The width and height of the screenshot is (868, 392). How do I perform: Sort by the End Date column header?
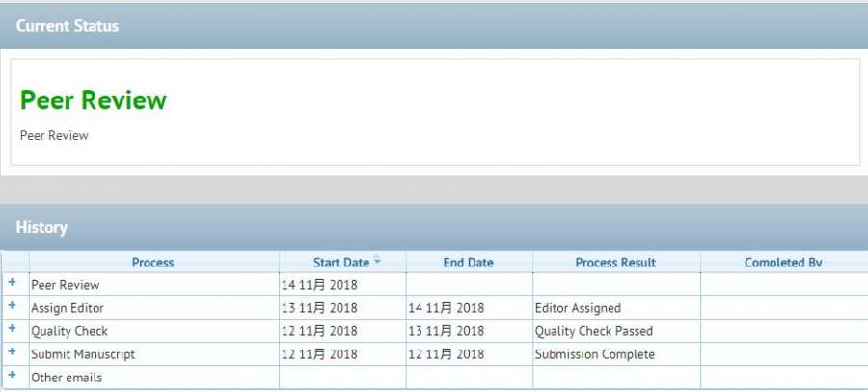468,263
